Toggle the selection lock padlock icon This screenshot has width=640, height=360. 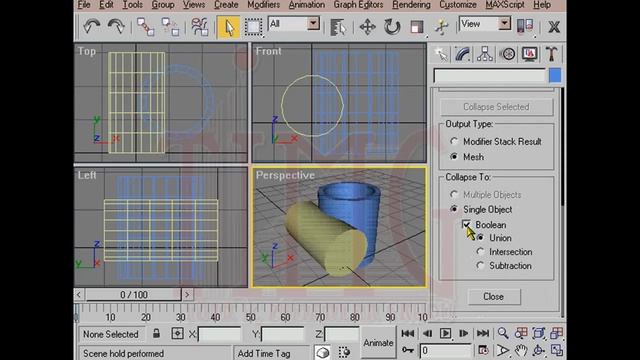click(x=156, y=333)
